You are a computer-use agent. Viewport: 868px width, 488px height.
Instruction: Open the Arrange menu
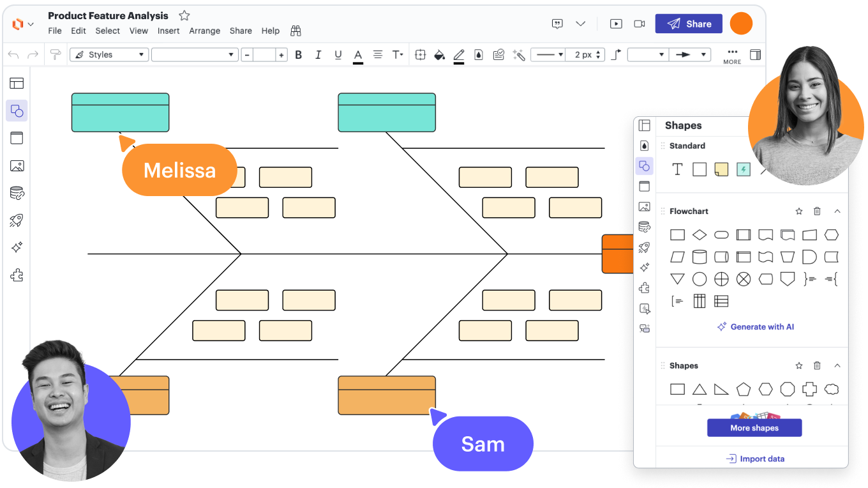point(204,31)
